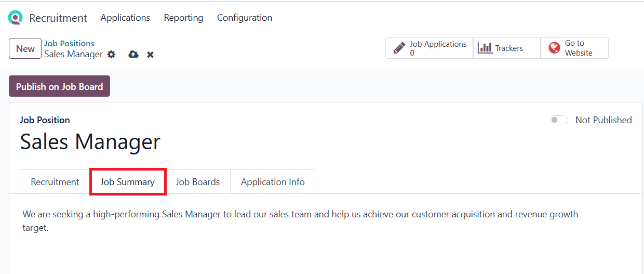Click the Go to Website globe icon
The height and width of the screenshot is (274, 644).
554,48
